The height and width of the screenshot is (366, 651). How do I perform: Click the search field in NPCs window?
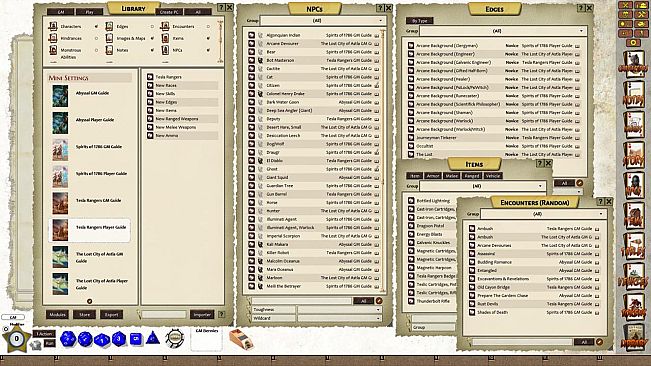[x=302, y=301]
